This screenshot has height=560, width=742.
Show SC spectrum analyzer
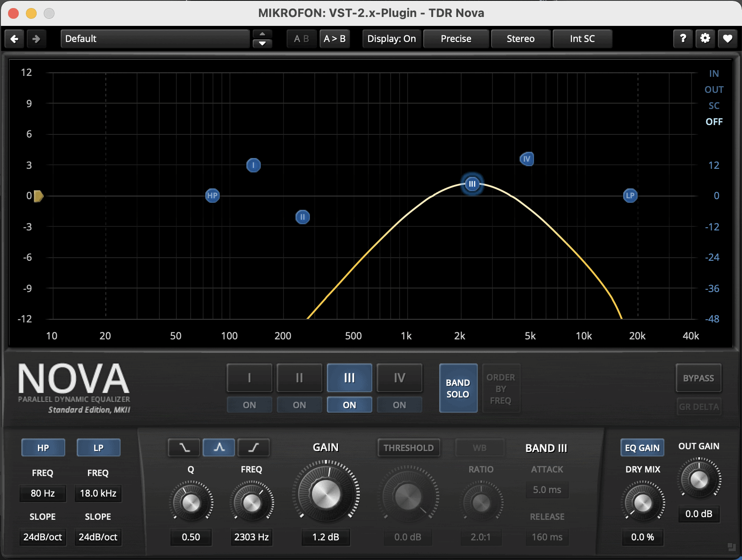tap(714, 106)
